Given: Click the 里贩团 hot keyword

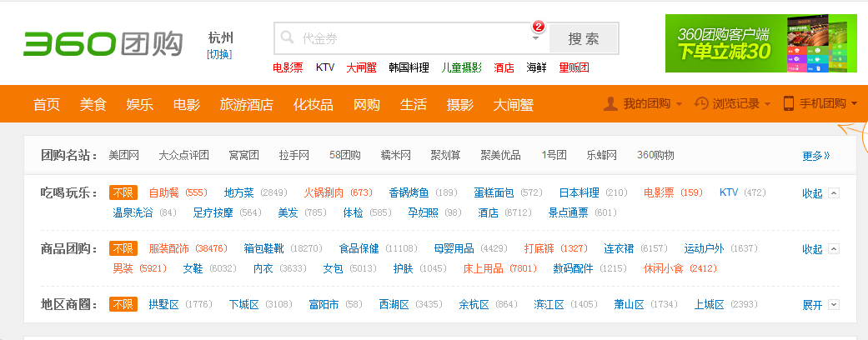Looking at the screenshot, I should [574, 68].
